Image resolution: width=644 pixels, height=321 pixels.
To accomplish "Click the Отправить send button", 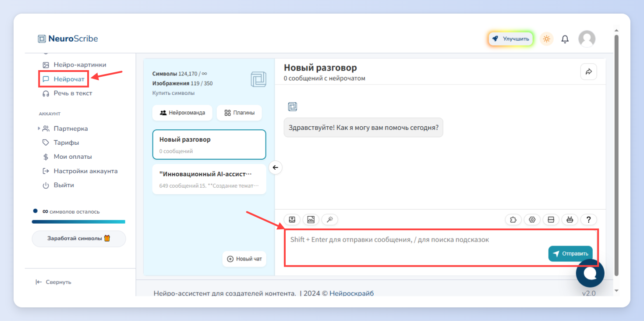I will 570,253.
